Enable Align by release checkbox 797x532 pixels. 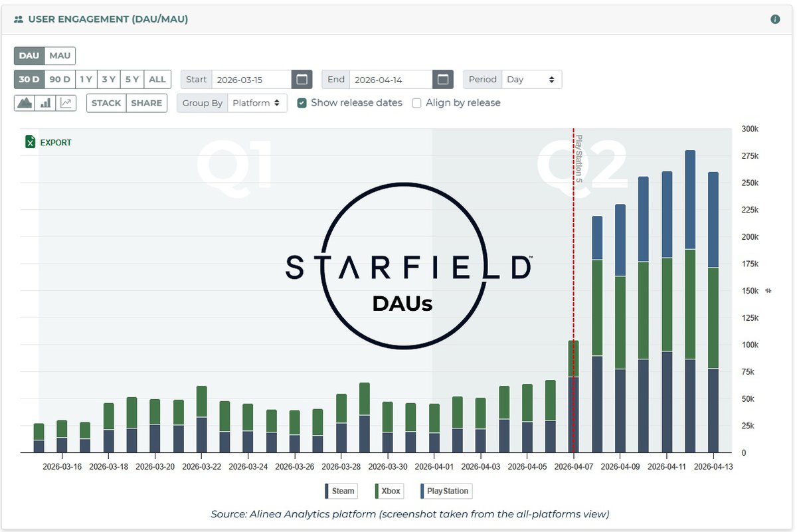click(x=416, y=103)
